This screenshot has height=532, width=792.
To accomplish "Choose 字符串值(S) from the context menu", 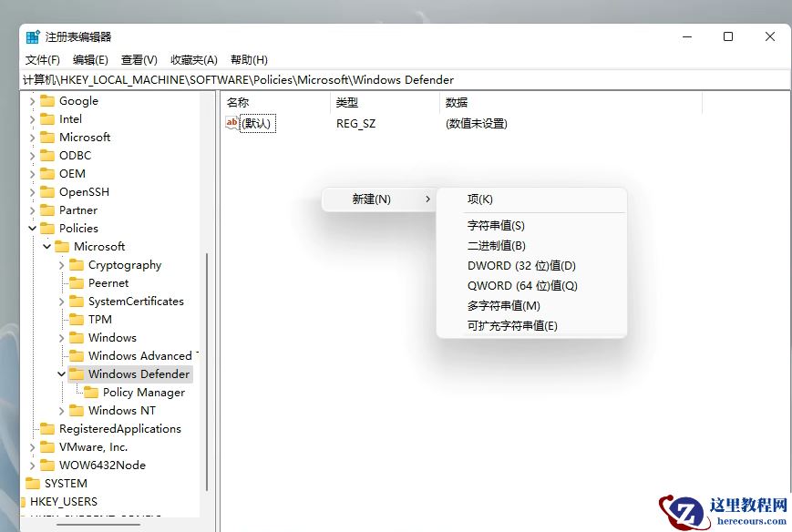I will click(x=495, y=225).
